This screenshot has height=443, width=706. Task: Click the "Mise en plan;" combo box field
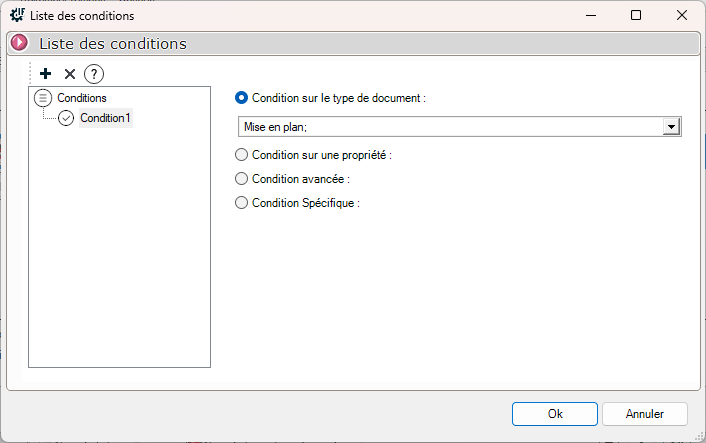point(450,127)
